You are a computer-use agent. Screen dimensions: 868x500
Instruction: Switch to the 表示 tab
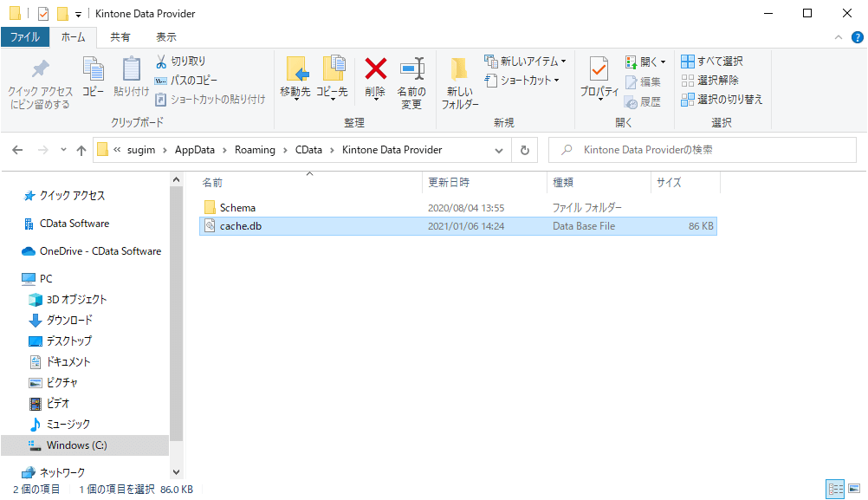click(x=166, y=37)
